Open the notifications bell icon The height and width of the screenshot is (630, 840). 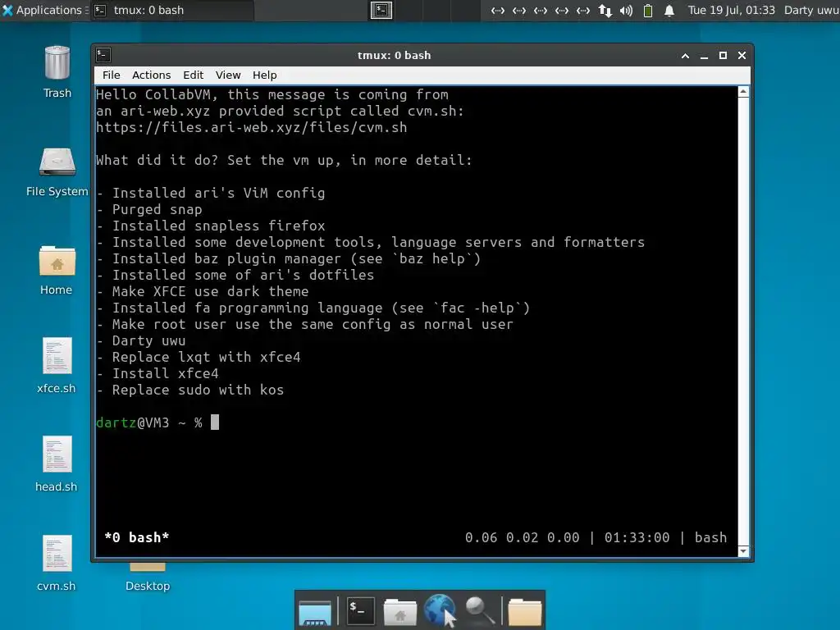(x=669, y=10)
